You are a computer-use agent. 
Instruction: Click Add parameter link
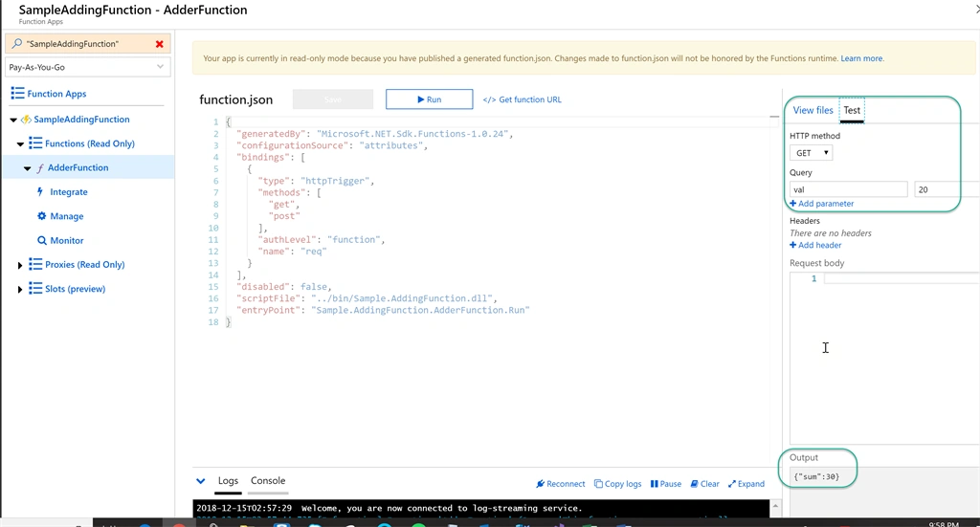(821, 204)
